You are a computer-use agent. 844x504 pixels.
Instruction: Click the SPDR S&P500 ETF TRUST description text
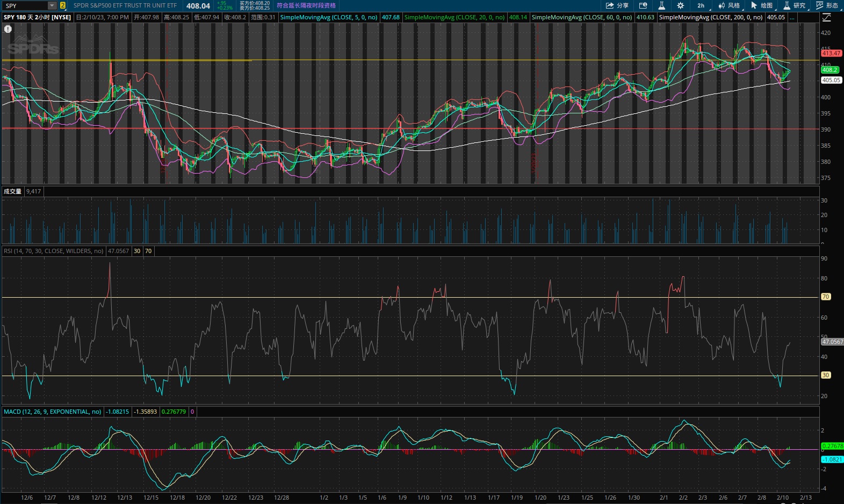(125, 5)
